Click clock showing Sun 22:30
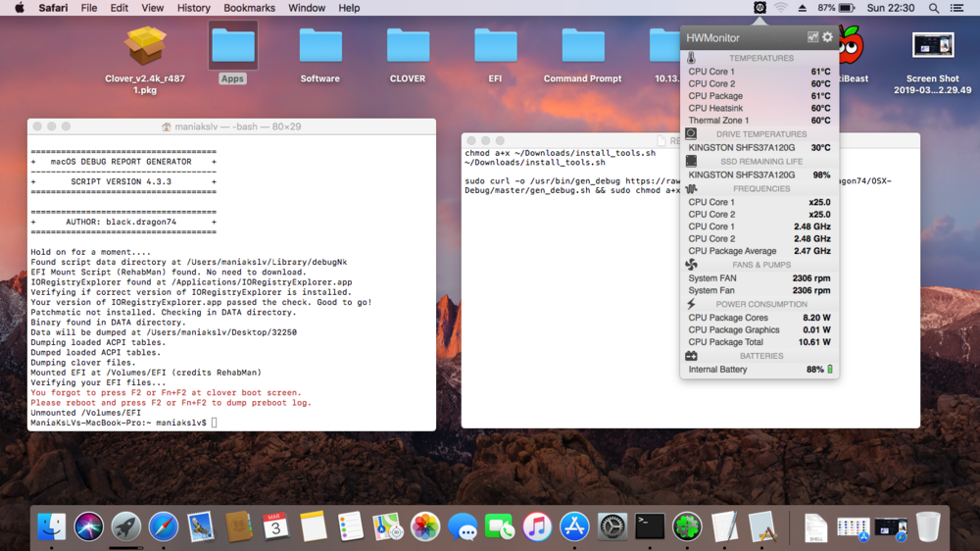The image size is (980, 551). tap(891, 8)
